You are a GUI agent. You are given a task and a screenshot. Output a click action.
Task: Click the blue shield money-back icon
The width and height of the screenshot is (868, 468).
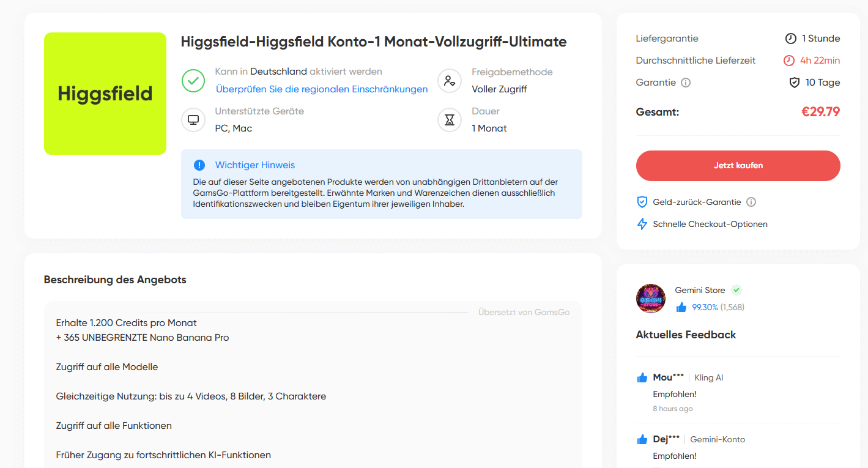[x=642, y=202]
